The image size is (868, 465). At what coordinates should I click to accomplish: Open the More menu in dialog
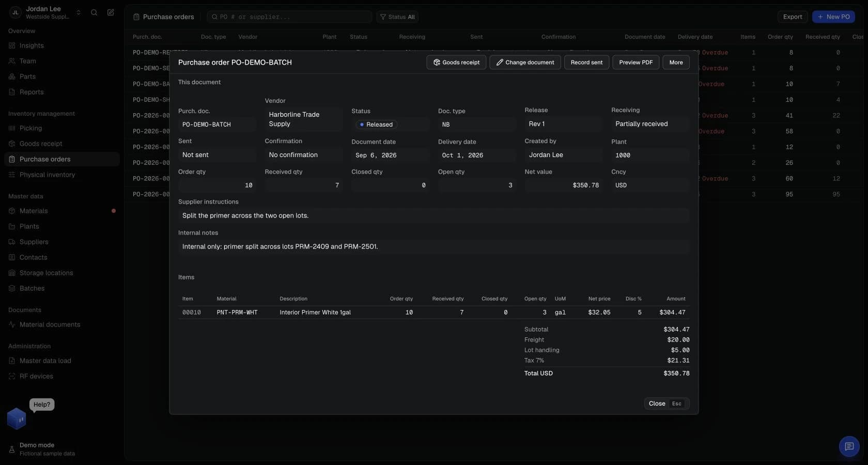click(x=676, y=63)
